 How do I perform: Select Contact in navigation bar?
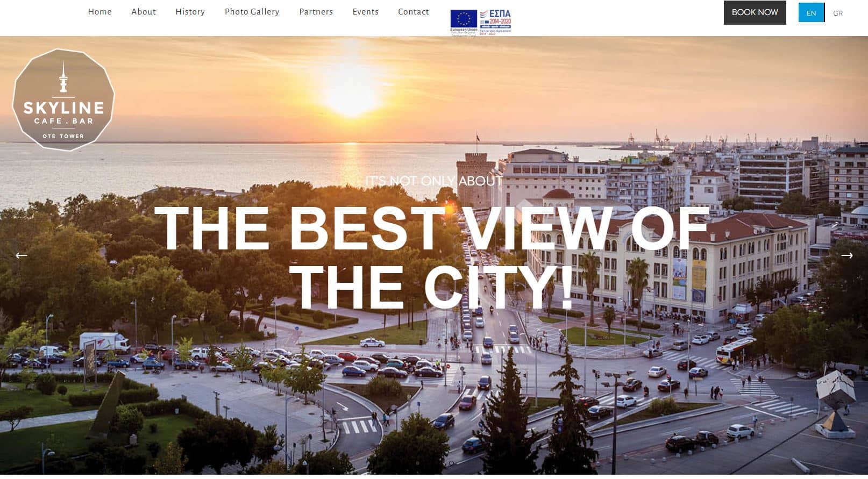coord(414,12)
